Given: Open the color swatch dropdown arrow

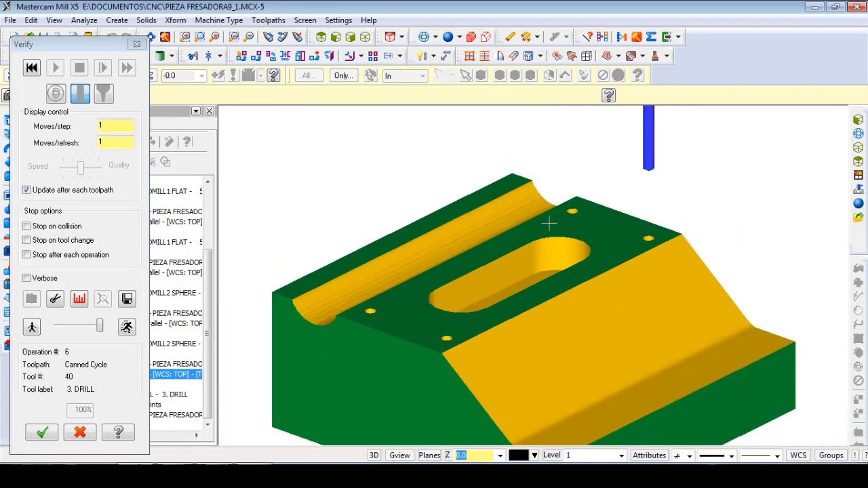Looking at the screenshot, I should point(534,455).
